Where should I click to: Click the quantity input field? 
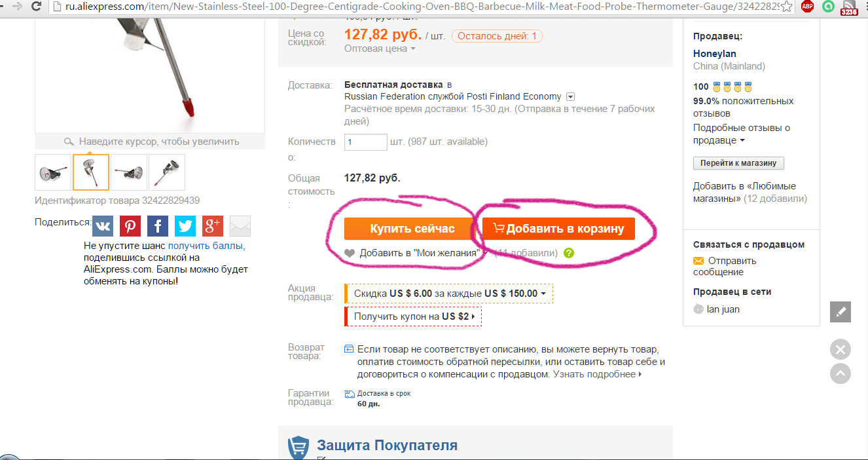tap(366, 142)
